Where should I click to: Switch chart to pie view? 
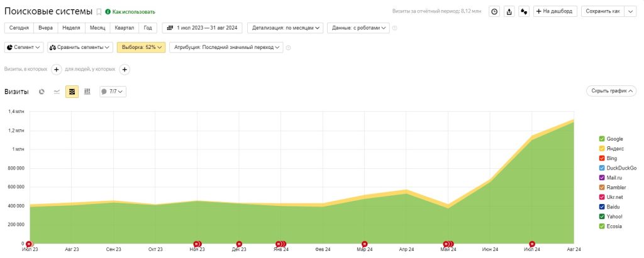(x=42, y=92)
